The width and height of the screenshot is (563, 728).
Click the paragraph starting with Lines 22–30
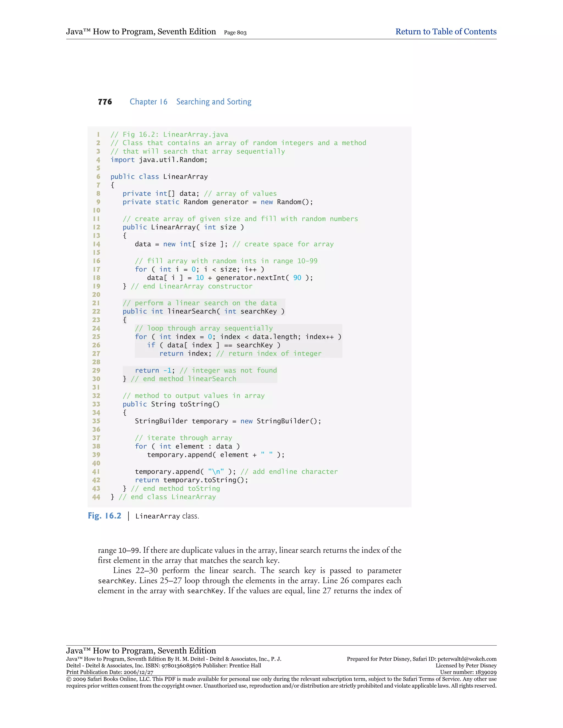pyautogui.click(x=250, y=580)
